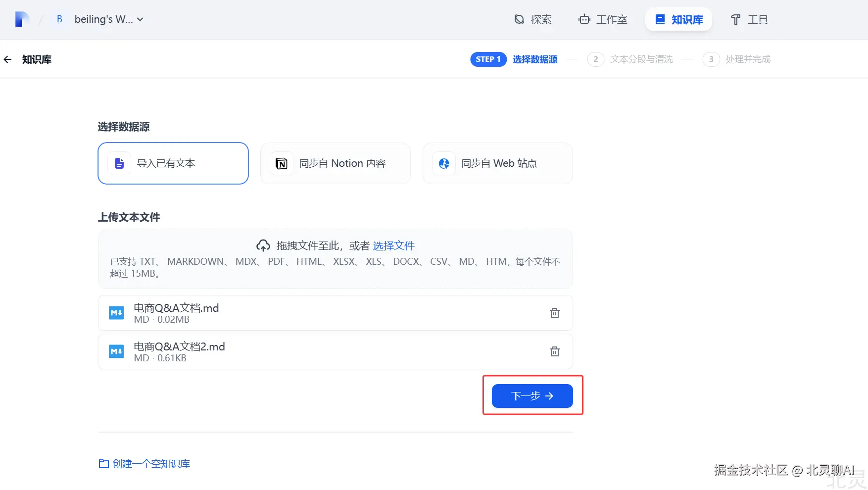Screen dimensions: 868x490
Task: Click the markdown icon of 电商Q&A文档2.md
Action: click(x=116, y=351)
